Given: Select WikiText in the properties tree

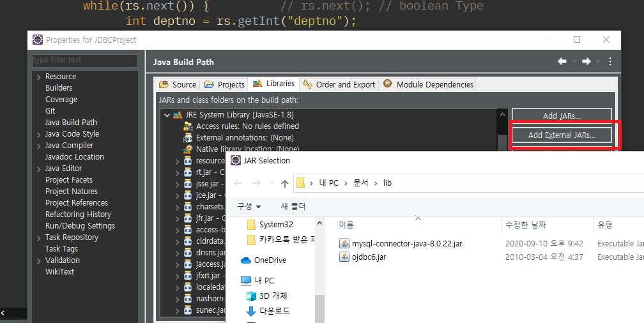Looking at the screenshot, I should [59, 272].
